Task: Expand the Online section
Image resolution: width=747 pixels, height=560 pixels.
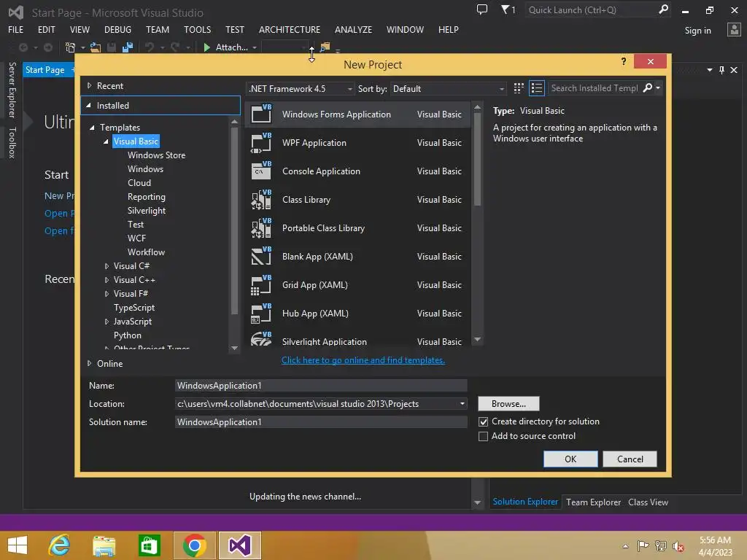Action: coord(89,363)
